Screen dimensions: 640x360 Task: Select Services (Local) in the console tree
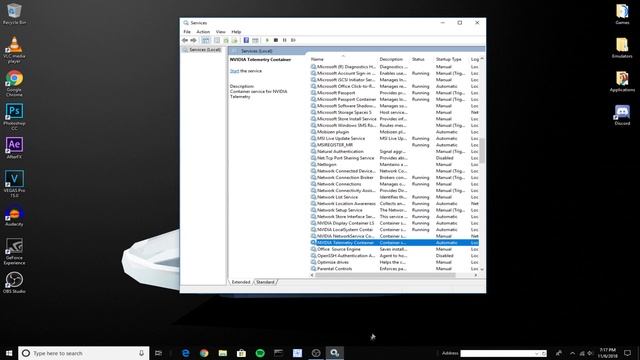pyautogui.click(x=204, y=50)
